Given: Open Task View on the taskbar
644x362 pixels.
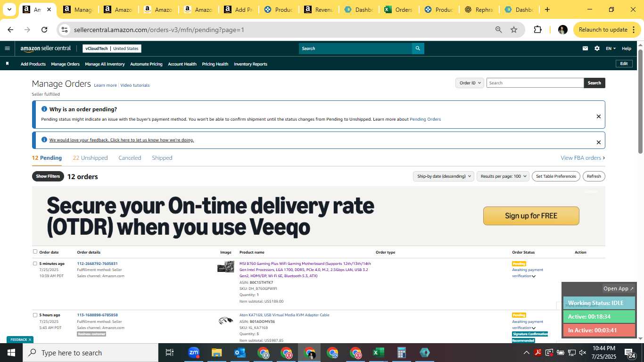Looking at the screenshot, I should click(x=170, y=353).
